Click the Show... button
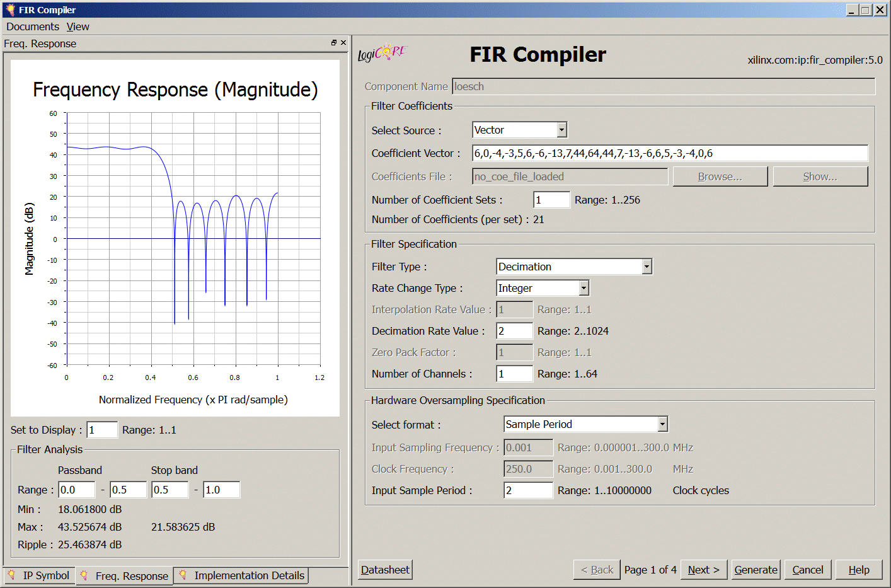891x588 pixels. pos(820,176)
